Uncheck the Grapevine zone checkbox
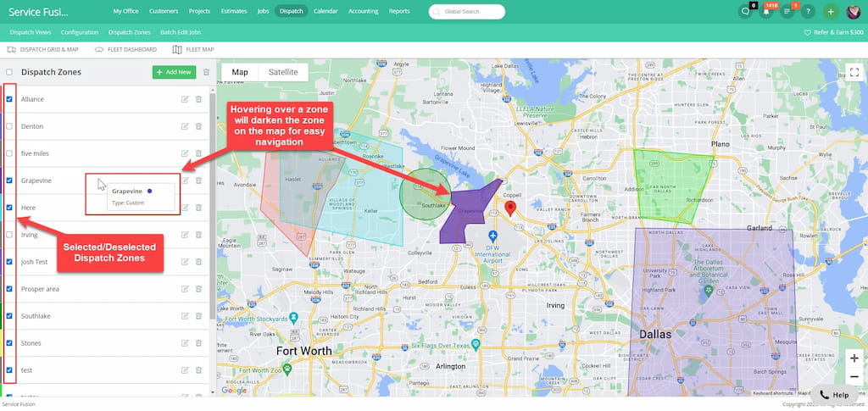868x411 pixels. click(x=9, y=181)
